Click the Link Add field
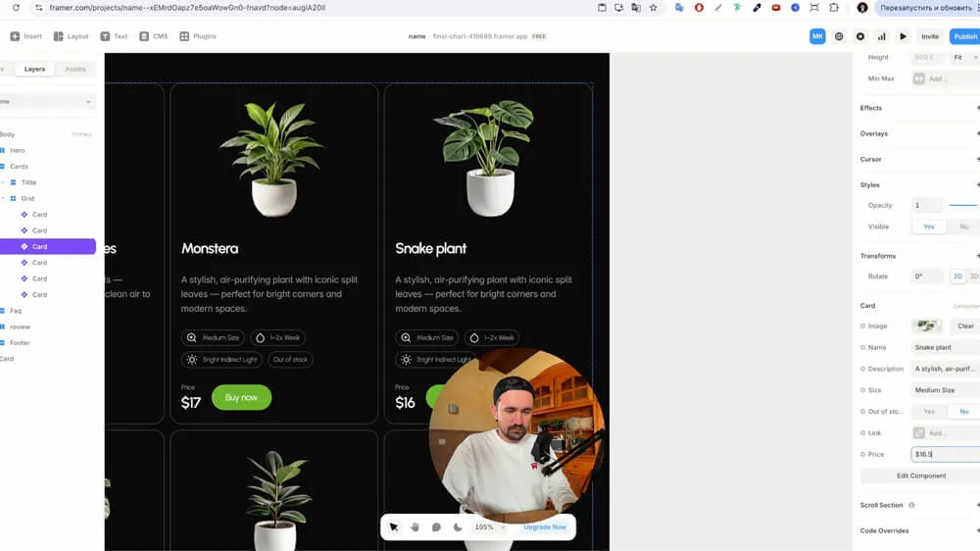This screenshot has height=551, width=980. pyautogui.click(x=946, y=432)
